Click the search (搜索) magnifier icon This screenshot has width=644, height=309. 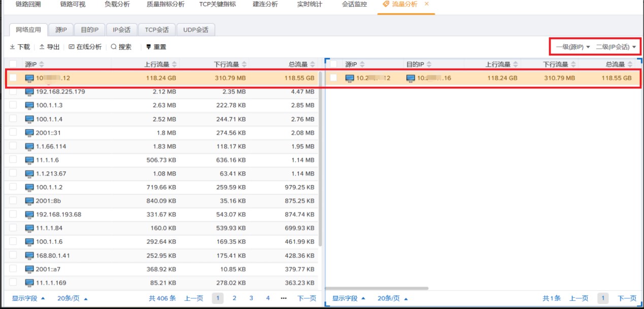tap(114, 47)
